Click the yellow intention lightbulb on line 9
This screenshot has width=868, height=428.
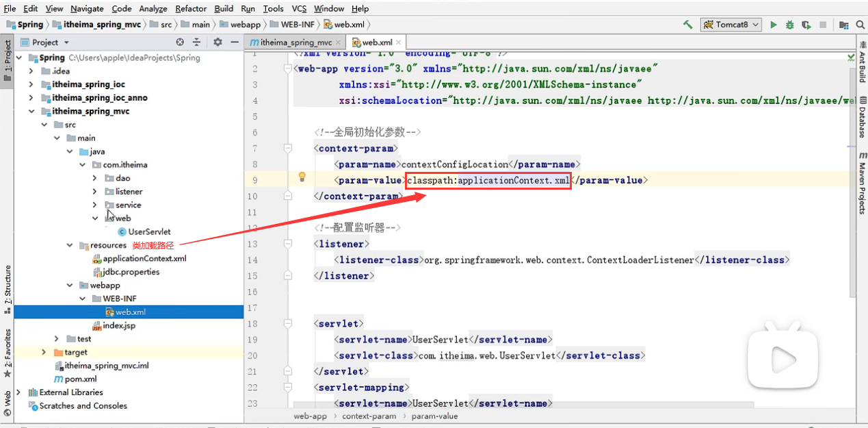[302, 177]
